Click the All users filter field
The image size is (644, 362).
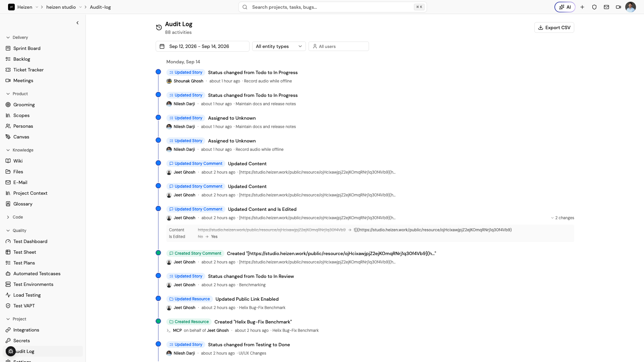338,46
